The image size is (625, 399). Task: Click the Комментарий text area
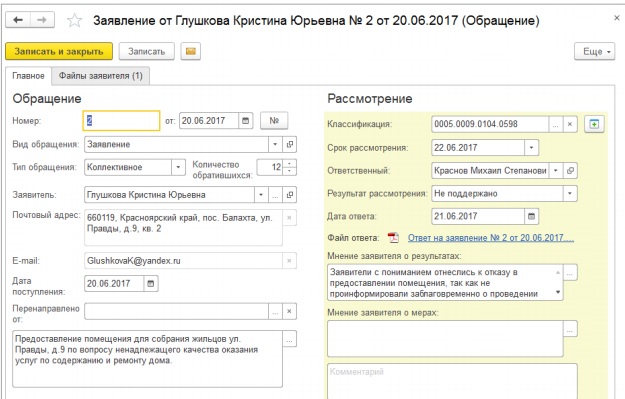point(452,381)
